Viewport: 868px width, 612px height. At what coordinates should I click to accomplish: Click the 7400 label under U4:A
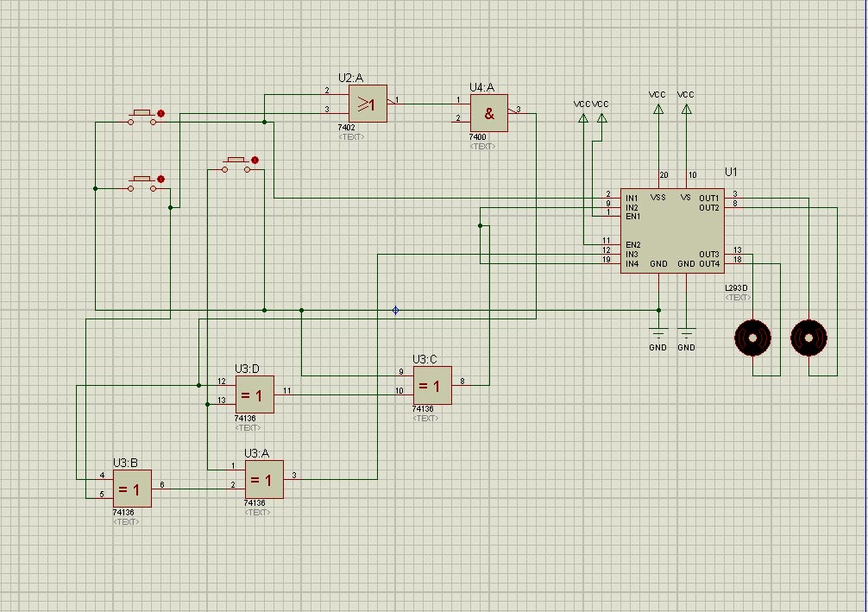[477, 136]
